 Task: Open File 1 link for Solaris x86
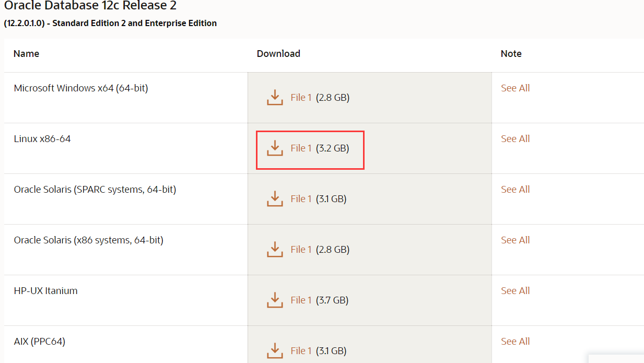tap(301, 250)
